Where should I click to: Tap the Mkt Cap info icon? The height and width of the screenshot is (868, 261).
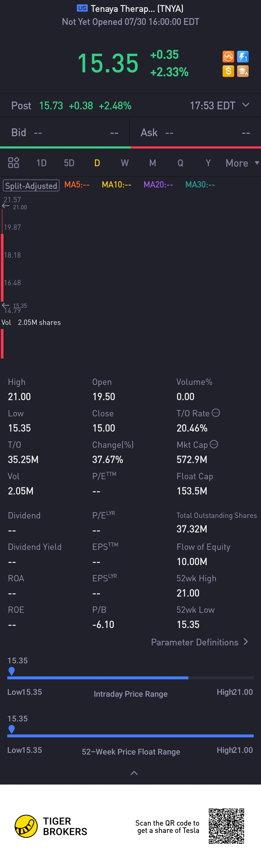(214, 444)
